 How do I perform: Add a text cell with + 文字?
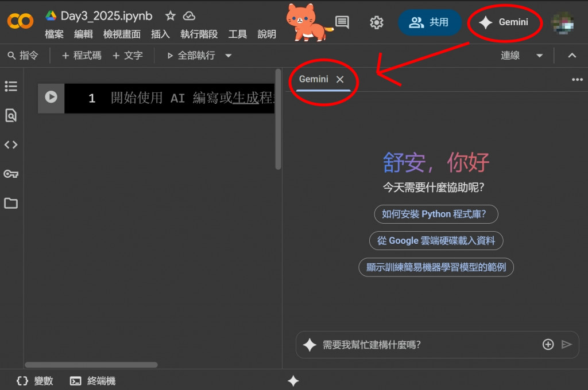(x=128, y=56)
